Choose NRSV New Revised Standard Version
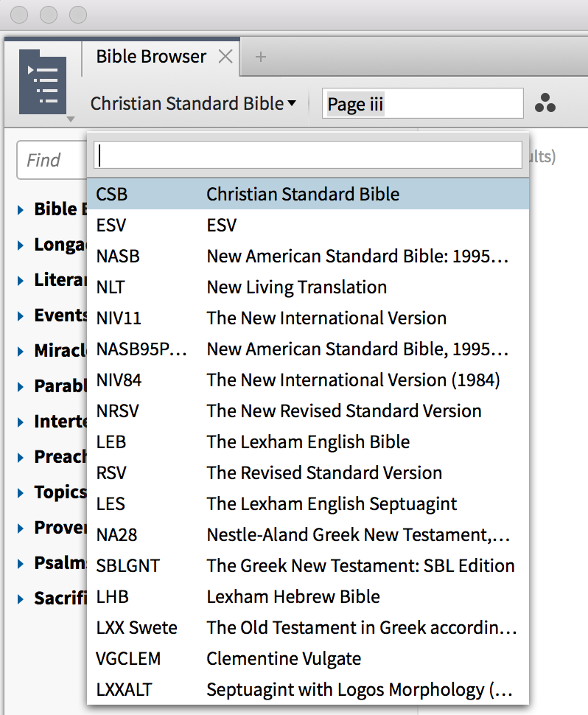Screen dimensions: 588x715 (308, 411)
